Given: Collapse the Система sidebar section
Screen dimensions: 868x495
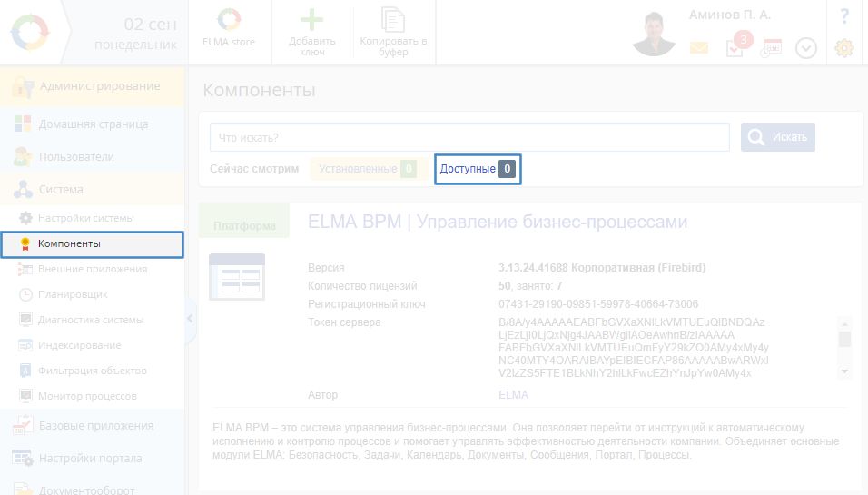Looking at the screenshot, I should click(92, 189).
